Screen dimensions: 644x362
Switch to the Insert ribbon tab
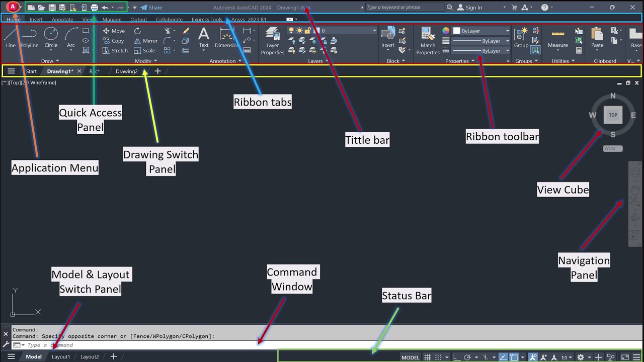[x=36, y=20]
